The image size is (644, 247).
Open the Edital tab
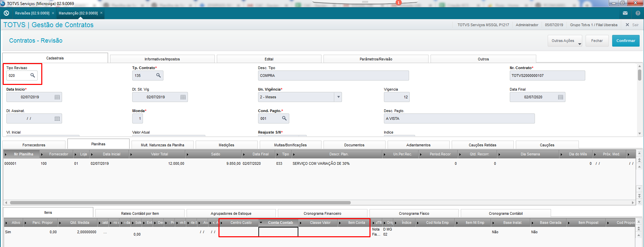[269, 59]
